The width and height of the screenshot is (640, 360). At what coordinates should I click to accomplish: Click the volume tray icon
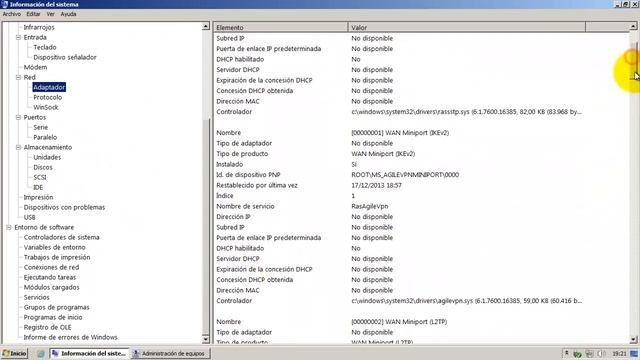click(601, 353)
